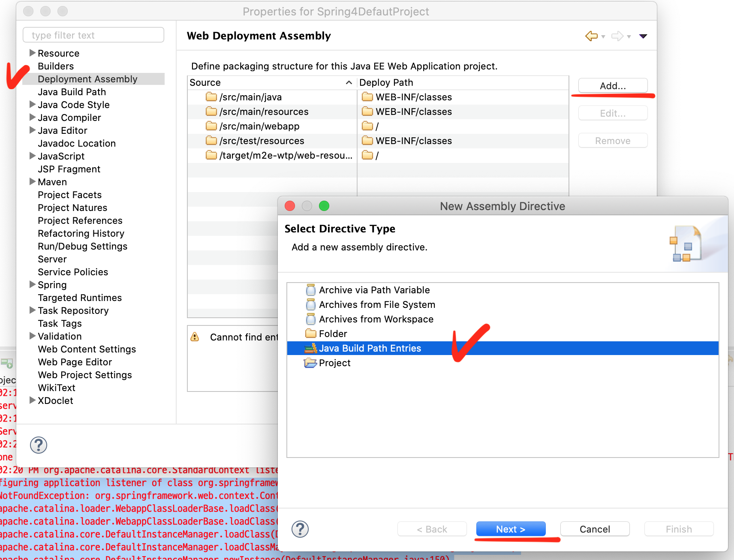
Task: Open the forward history dropdown arrow
Action: [629, 37]
